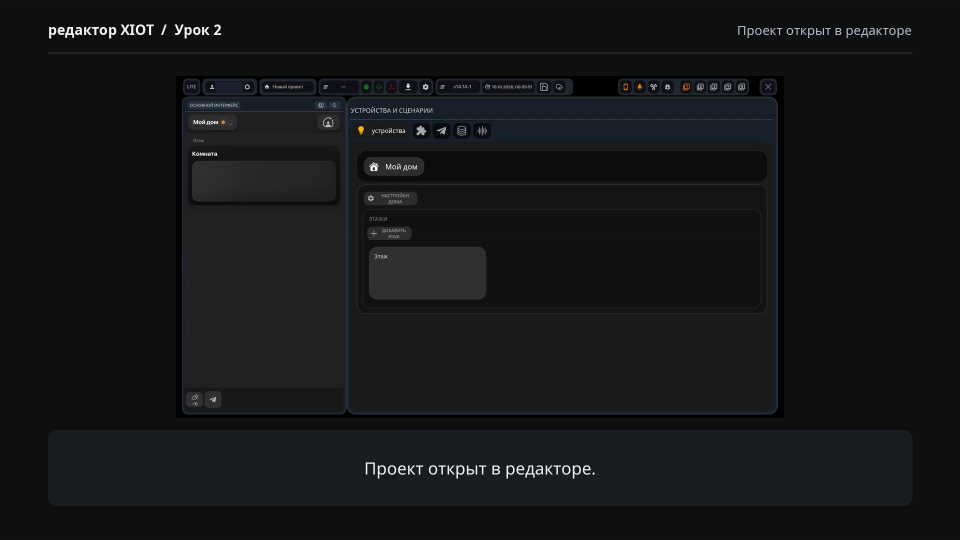Click the green status circle icon
The width and height of the screenshot is (960, 540).
coord(366,87)
